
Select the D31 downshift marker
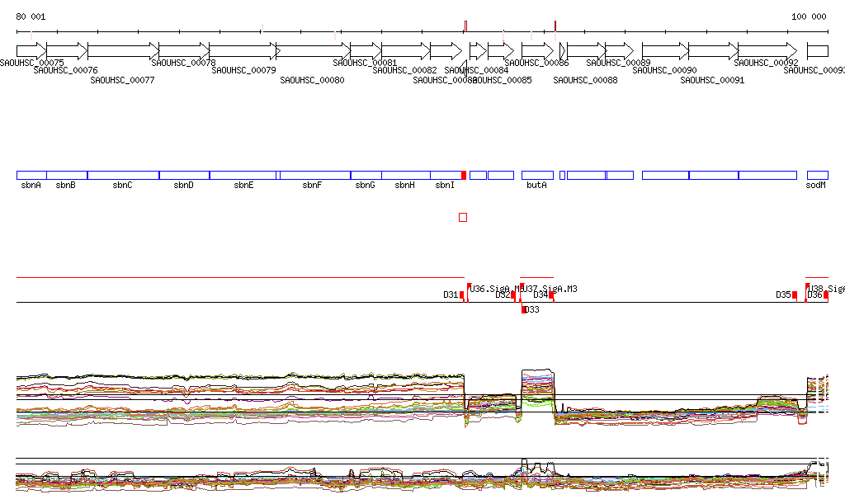[x=462, y=295]
